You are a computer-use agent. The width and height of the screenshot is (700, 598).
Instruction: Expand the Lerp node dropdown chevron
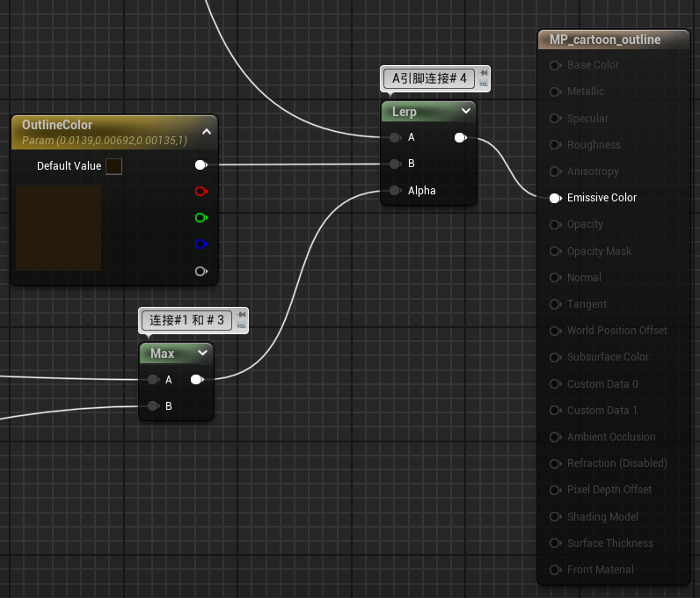pyautogui.click(x=465, y=112)
